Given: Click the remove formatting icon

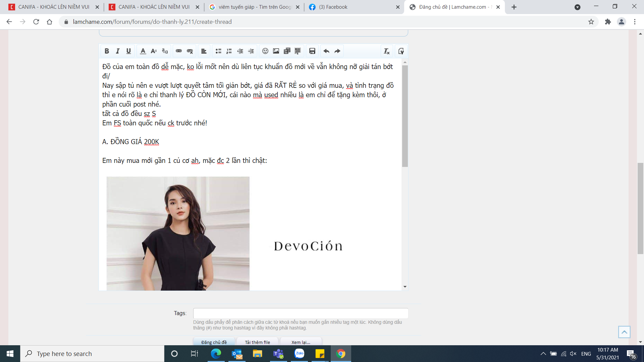Looking at the screenshot, I should (x=386, y=51).
